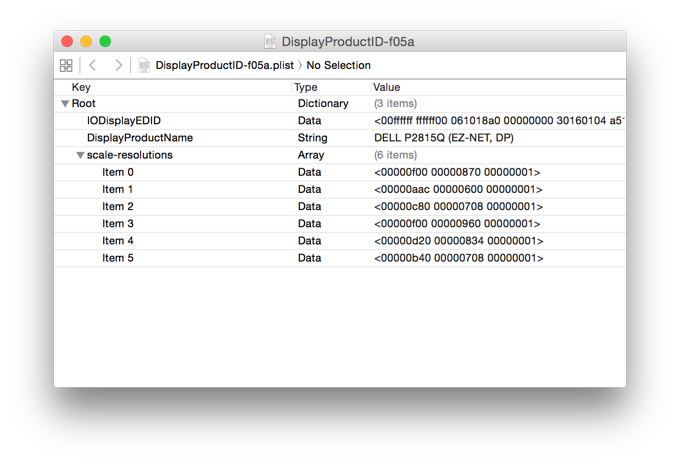Select the Item 0 row
The image size is (680, 464).
340,172
